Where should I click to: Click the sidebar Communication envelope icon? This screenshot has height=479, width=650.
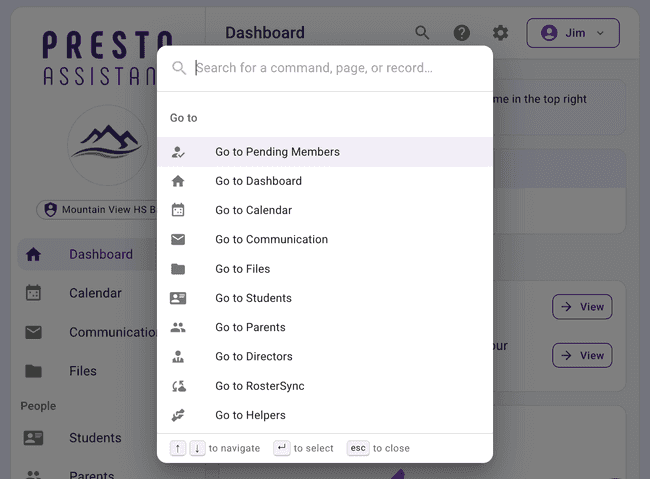tap(33, 332)
